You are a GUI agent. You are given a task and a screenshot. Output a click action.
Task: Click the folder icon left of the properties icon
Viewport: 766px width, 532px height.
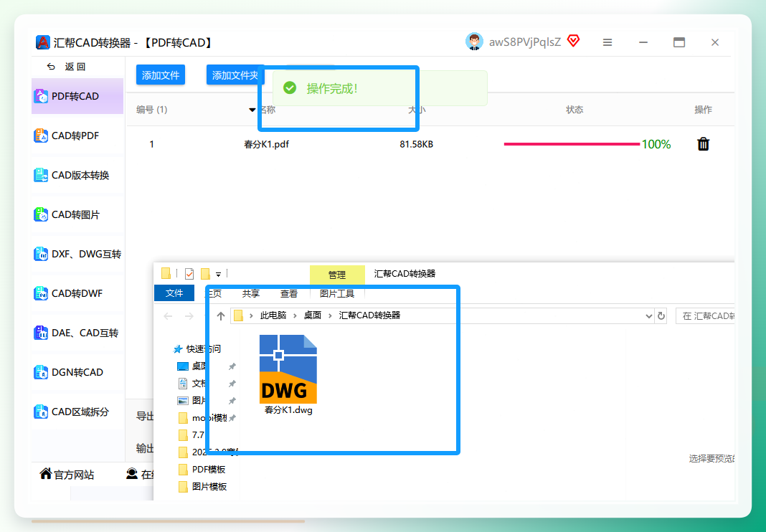[x=166, y=273]
